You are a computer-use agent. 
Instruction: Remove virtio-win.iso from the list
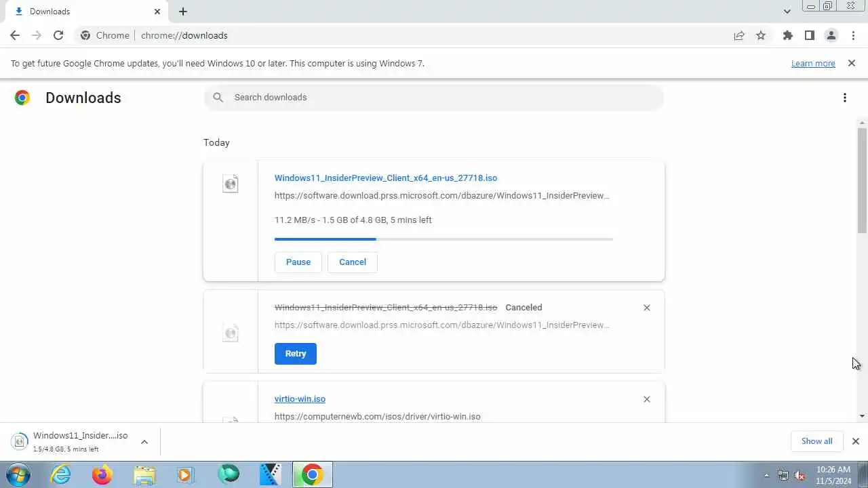point(647,399)
